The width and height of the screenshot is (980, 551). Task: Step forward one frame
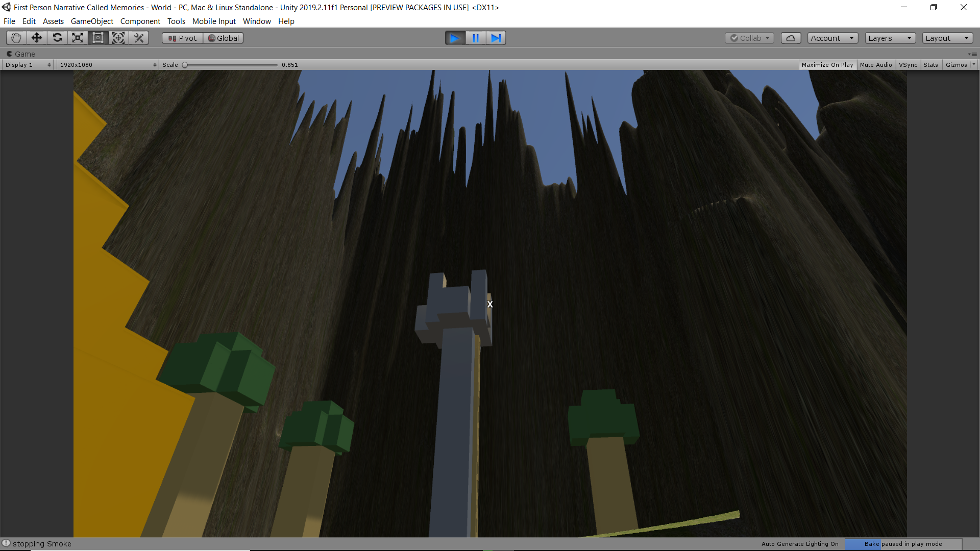[496, 38]
